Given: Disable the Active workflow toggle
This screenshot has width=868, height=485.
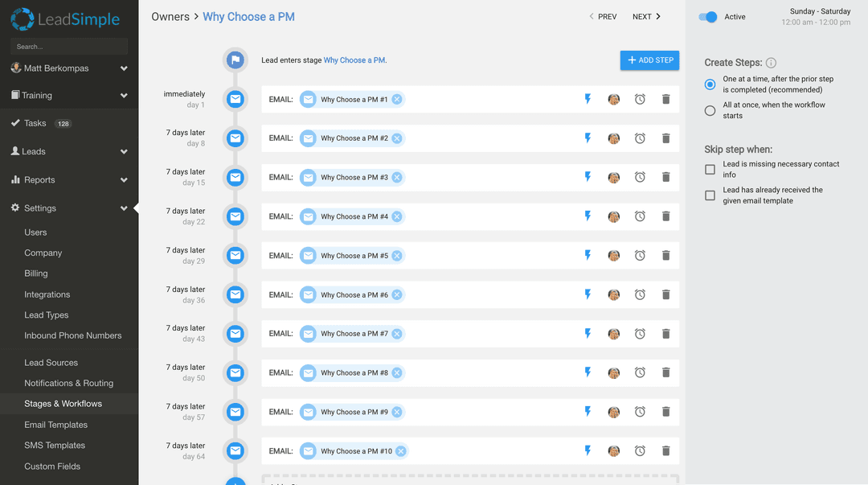Looking at the screenshot, I should click(x=708, y=16).
